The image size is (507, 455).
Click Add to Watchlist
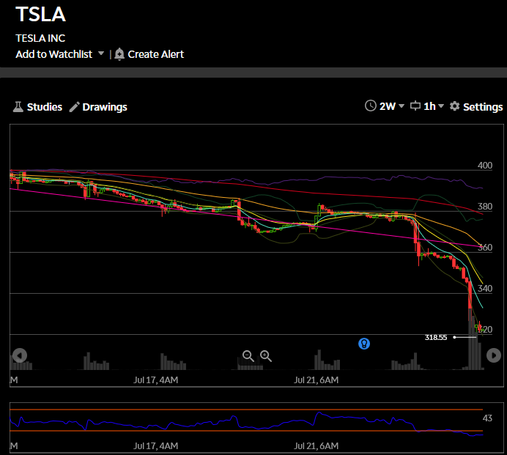pyautogui.click(x=54, y=54)
